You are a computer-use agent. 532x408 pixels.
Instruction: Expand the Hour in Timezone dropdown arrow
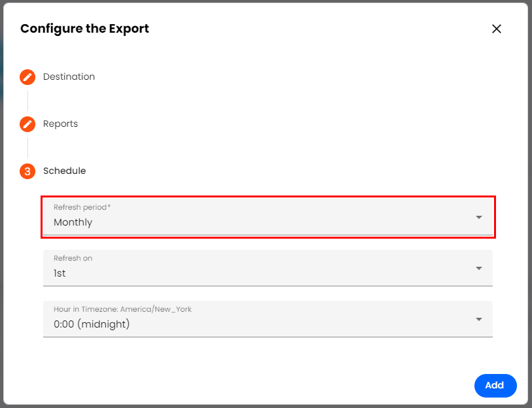479,319
